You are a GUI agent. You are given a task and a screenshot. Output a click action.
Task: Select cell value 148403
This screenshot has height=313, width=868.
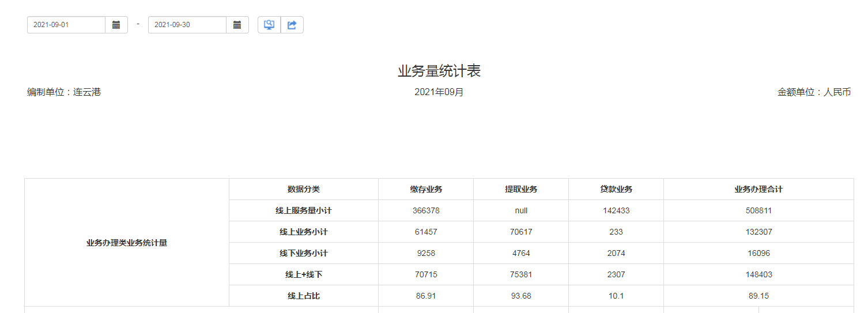click(x=758, y=274)
